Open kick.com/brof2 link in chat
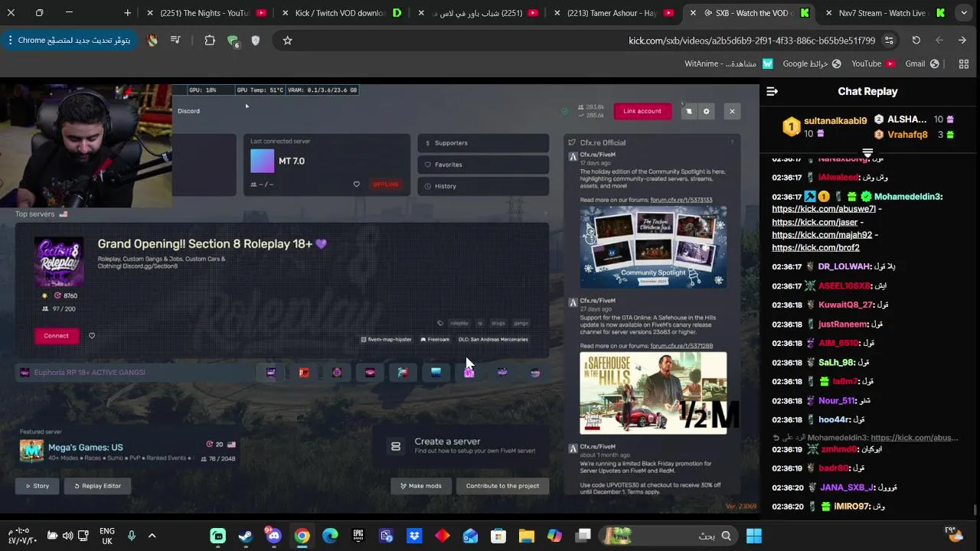 [815, 248]
